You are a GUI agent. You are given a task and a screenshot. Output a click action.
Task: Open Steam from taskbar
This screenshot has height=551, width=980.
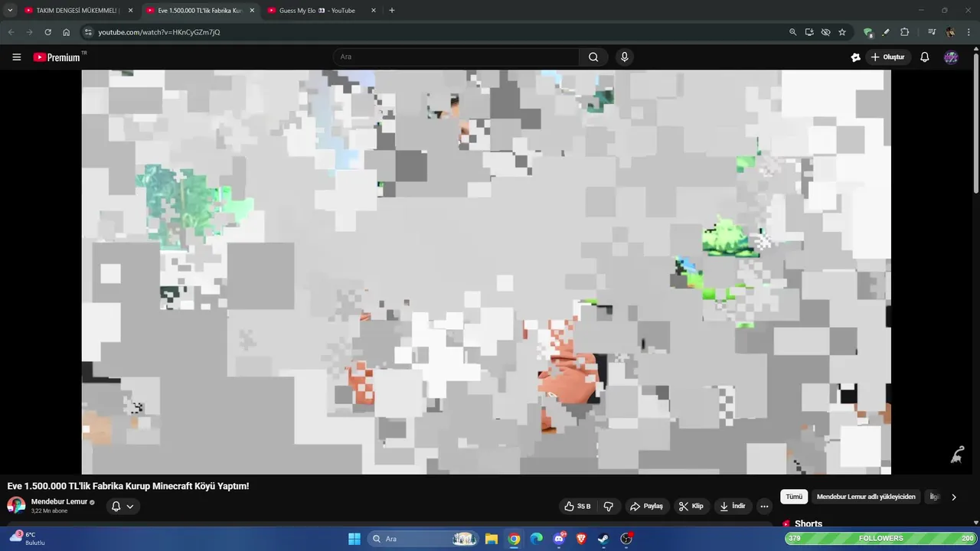(603, 539)
